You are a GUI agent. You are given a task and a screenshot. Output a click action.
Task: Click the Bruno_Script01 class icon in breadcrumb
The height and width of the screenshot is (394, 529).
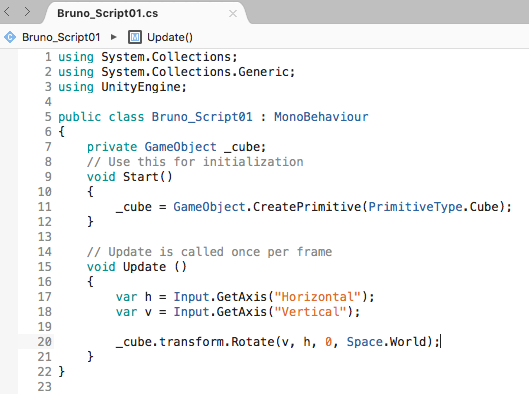[10, 37]
